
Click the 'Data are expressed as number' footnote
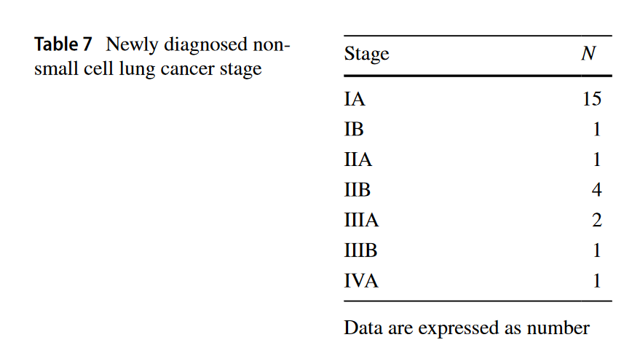(x=466, y=328)
